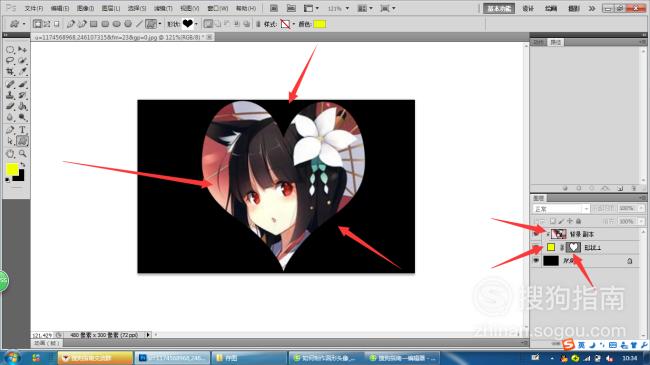The height and width of the screenshot is (365, 650).
Task: Select the Crop tool
Action: click(x=10, y=72)
